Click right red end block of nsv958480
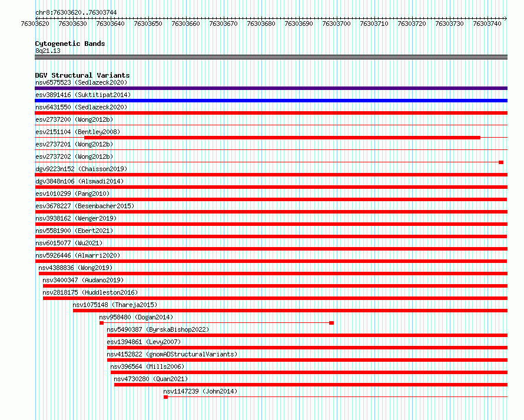This screenshot has width=524, height=420. click(x=331, y=323)
